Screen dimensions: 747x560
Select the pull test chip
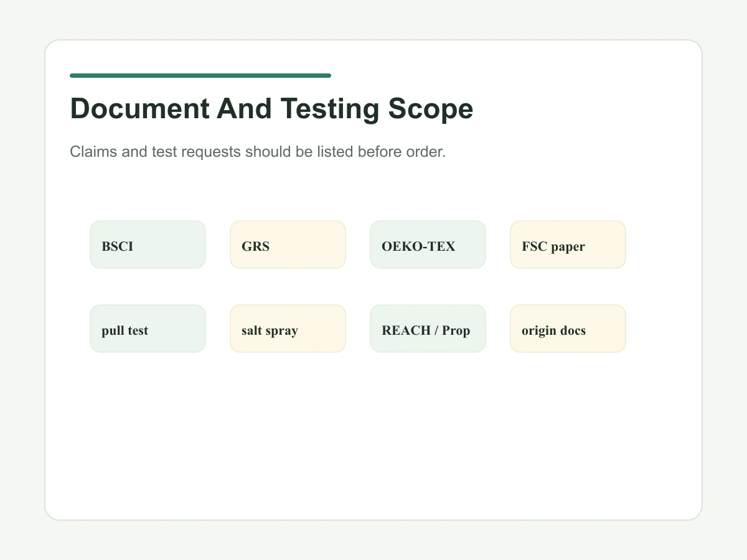tap(148, 329)
